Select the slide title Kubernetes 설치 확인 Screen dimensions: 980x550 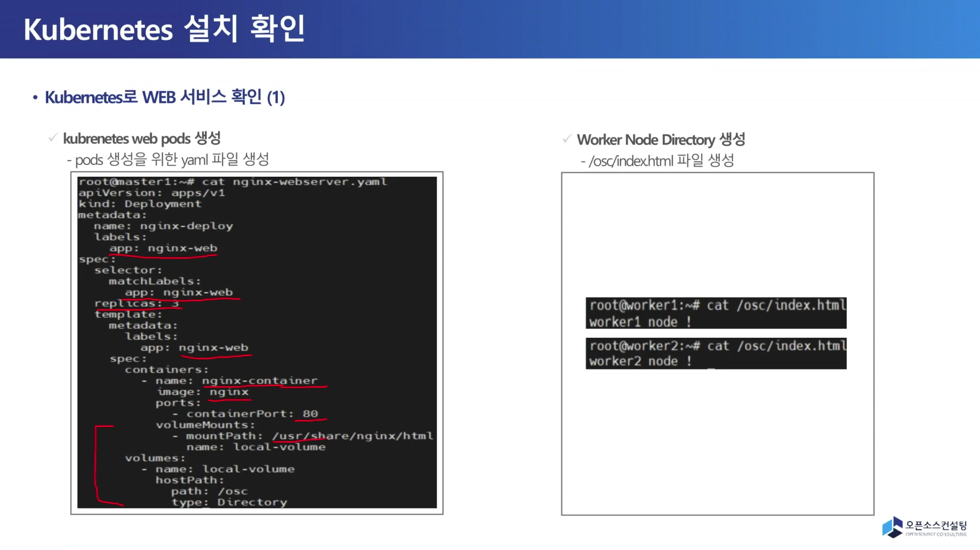pos(164,29)
